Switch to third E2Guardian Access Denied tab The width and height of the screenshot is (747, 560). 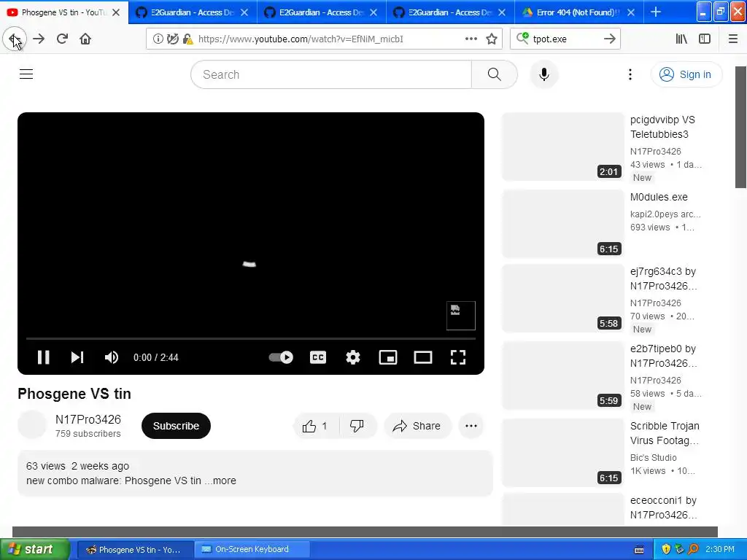point(449,12)
